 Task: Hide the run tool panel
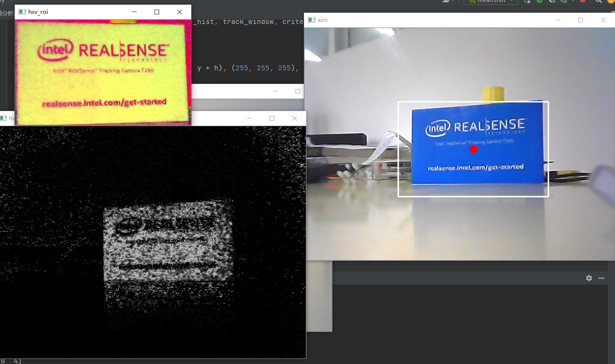click(601, 278)
